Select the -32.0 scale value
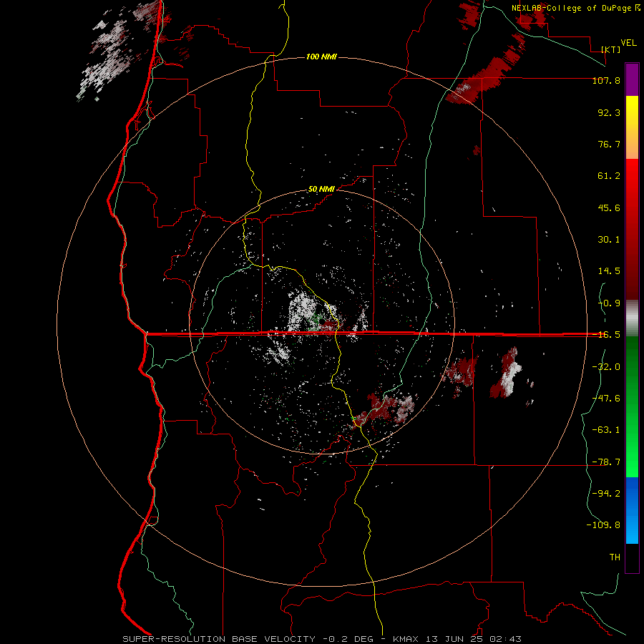The height and width of the screenshot is (644, 644). pos(606,367)
